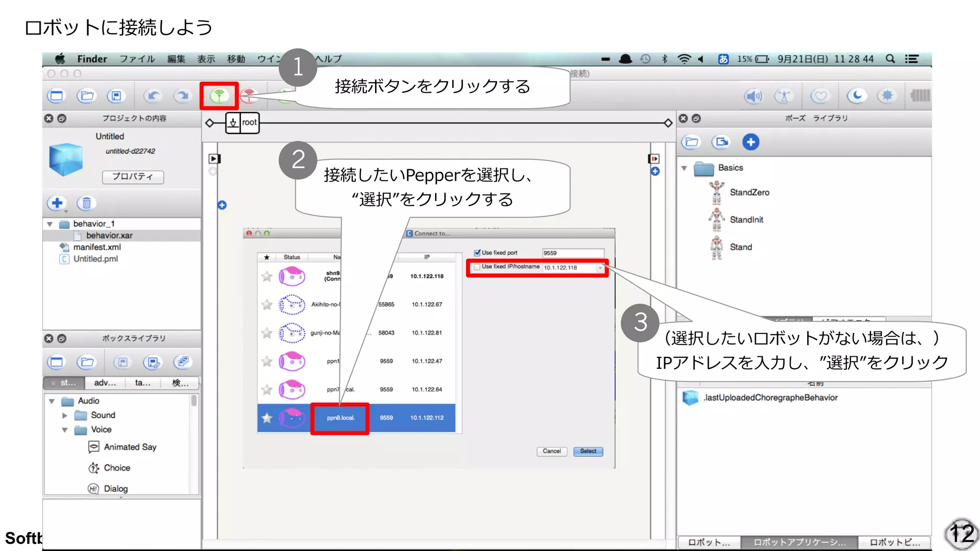Click the open box library folder icon
This screenshot has width=980, height=551.
[x=87, y=362]
